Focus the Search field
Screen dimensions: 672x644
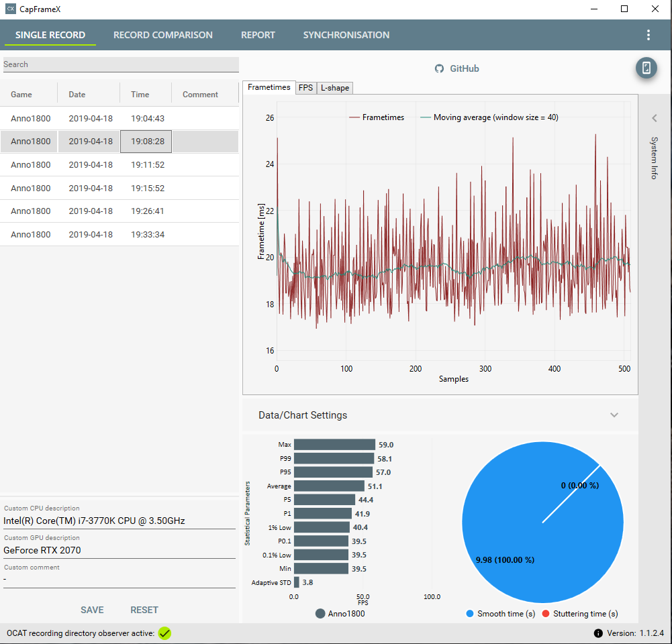pos(121,64)
